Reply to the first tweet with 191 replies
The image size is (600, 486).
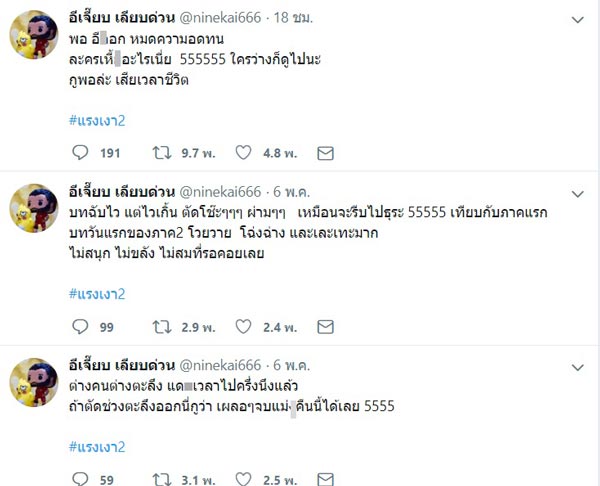coord(82,153)
